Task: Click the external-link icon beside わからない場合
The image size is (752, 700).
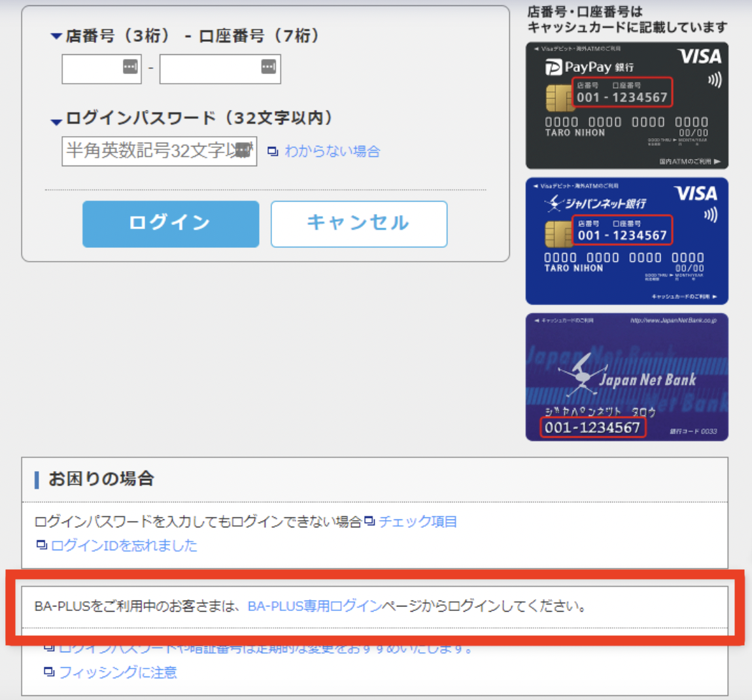Action: click(273, 151)
